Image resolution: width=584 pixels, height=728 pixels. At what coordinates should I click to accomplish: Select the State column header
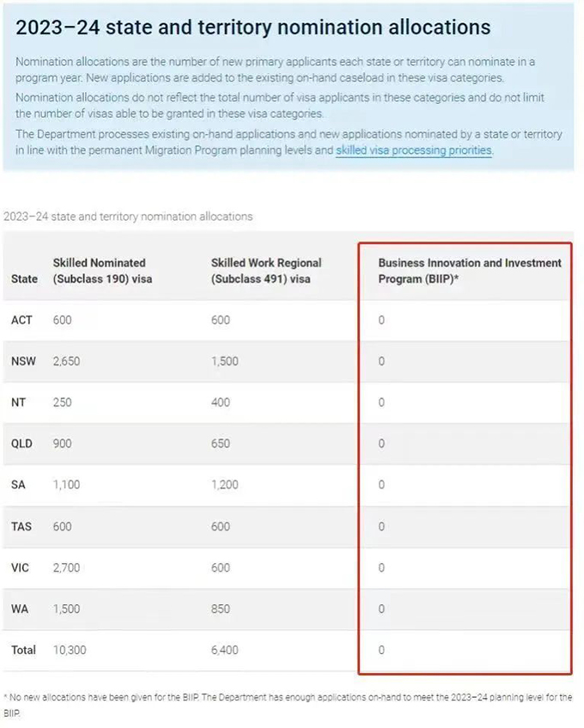[25, 279]
